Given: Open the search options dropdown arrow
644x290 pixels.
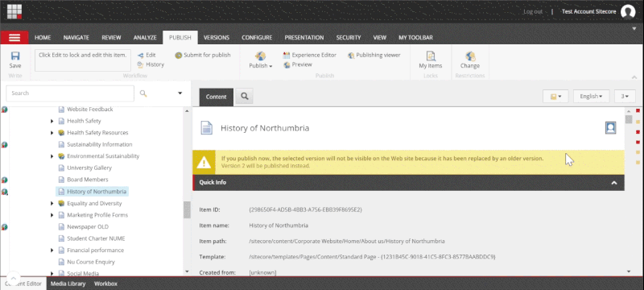Looking at the screenshot, I should point(180,93).
